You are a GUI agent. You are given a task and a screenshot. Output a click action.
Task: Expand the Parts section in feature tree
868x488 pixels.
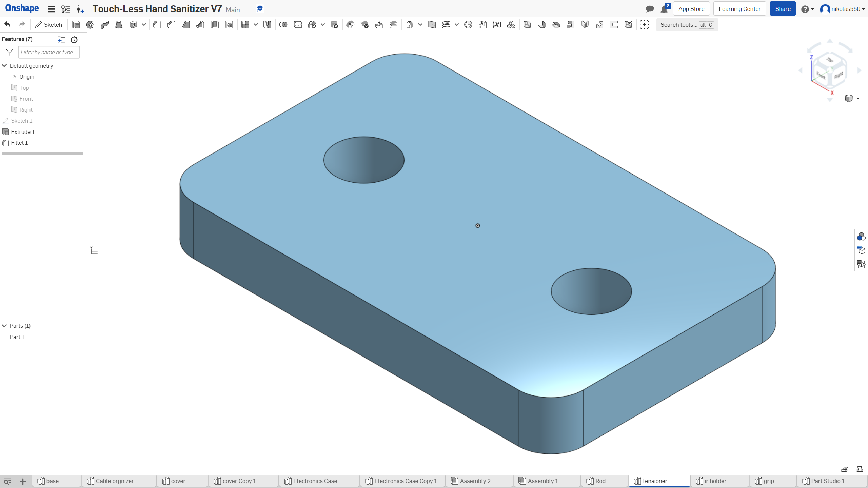[4, 325]
